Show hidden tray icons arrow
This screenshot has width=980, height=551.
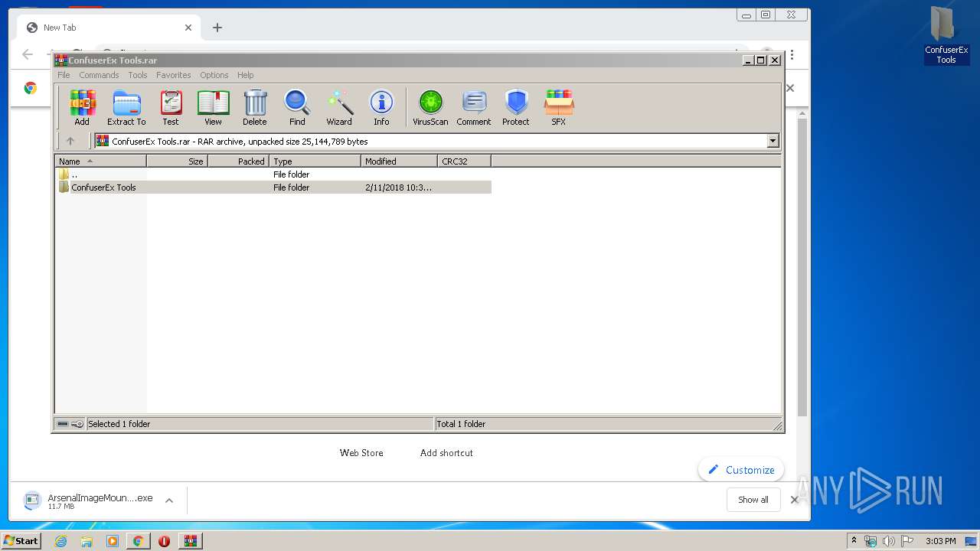[854, 541]
